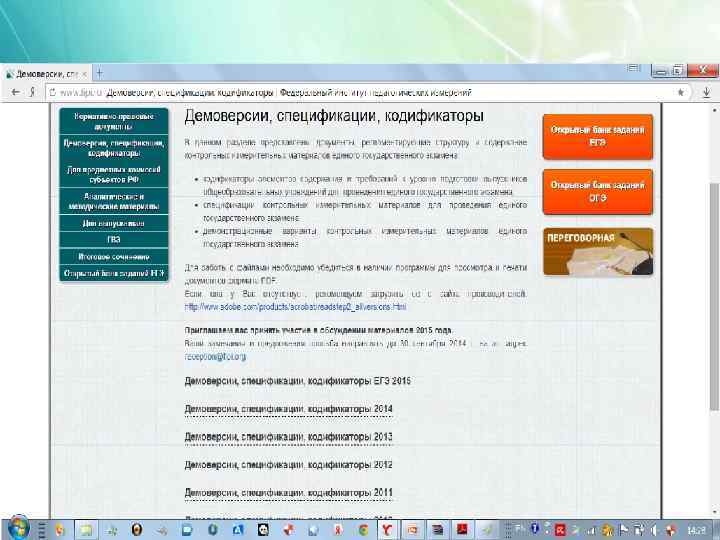Click heading Демоверсии, спецификации, кодификаторы ЕГЭ 2015
The image size is (720, 540).
(x=298, y=381)
